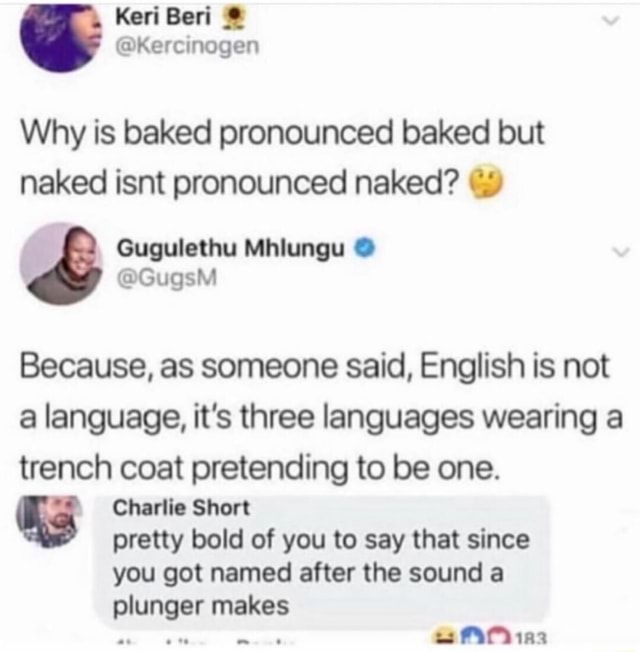The height and width of the screenshot is (652, 640).
Task: Click the blue verified badge next to Gugulethu Mhlungu
Action: 365,249
